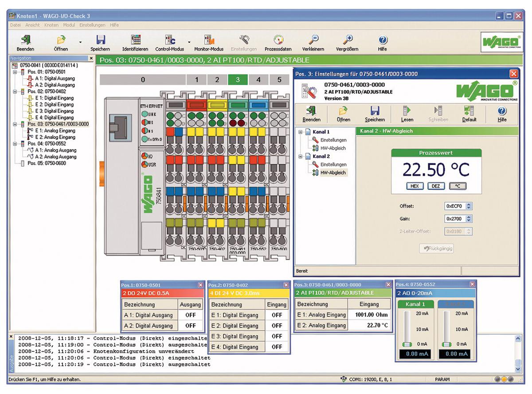
Task: Click the Kanal 1 current output slider
Action: (407, 344)
